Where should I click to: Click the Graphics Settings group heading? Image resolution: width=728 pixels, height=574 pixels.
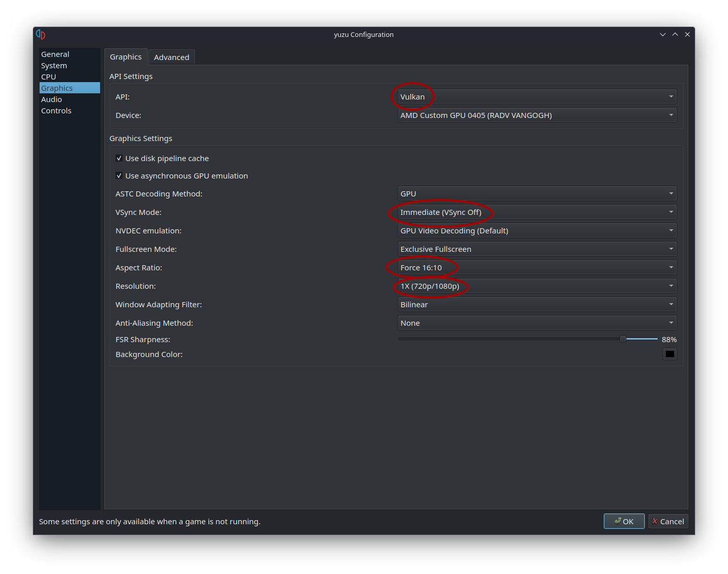point(141,138)
